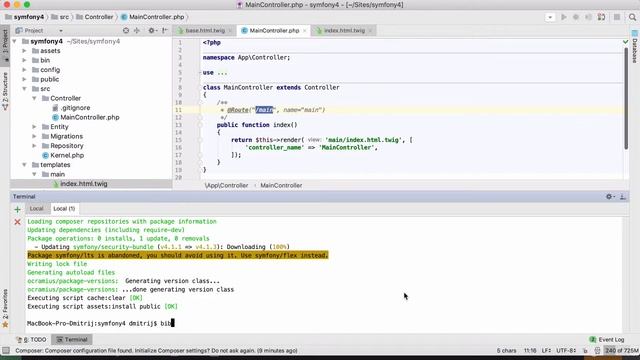Screen dimensions: 640x360
Task: Collapse the symfony4 root folder
Action: [15, 41]
